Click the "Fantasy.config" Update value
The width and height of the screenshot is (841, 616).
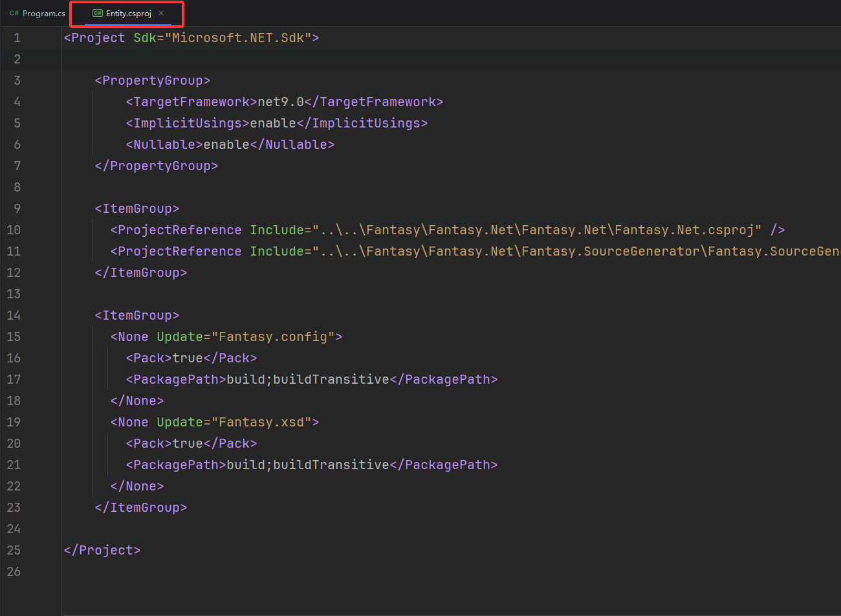pos(272,337)
